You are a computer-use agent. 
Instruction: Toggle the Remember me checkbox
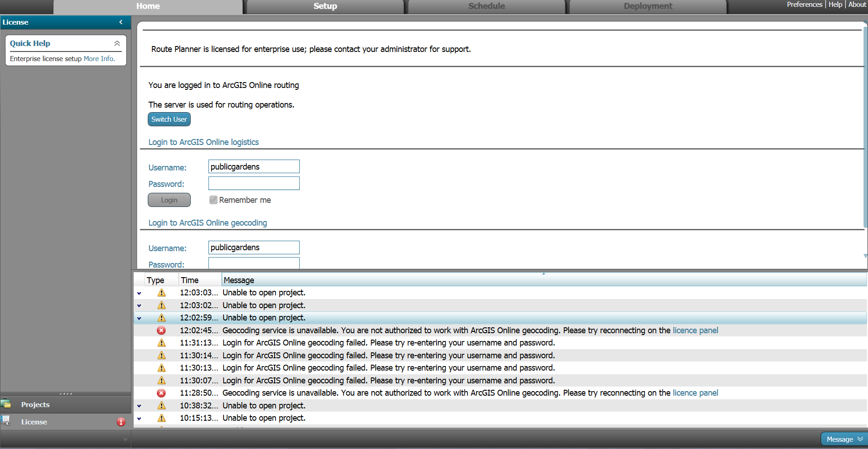(x=213, y=200)
